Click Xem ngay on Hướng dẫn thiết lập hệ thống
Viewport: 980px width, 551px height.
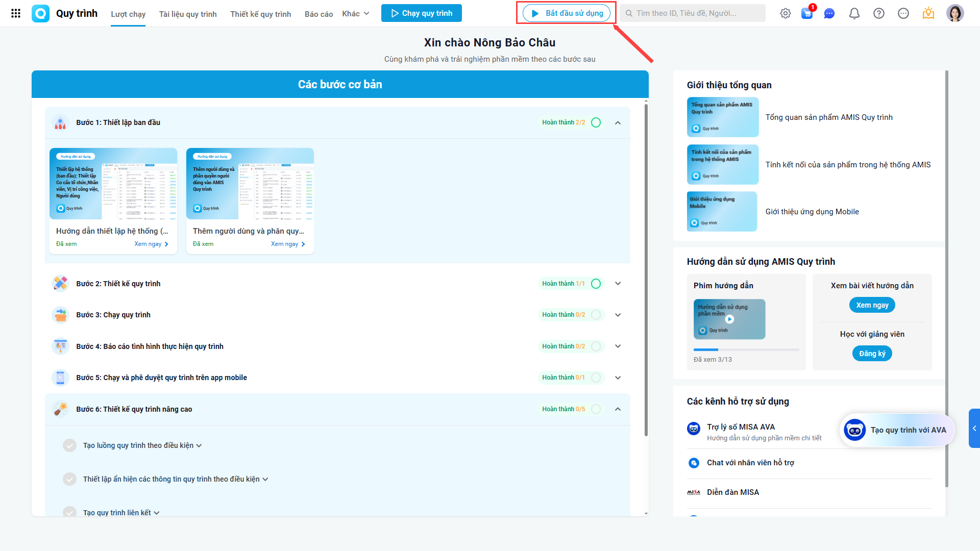[152, 244]
